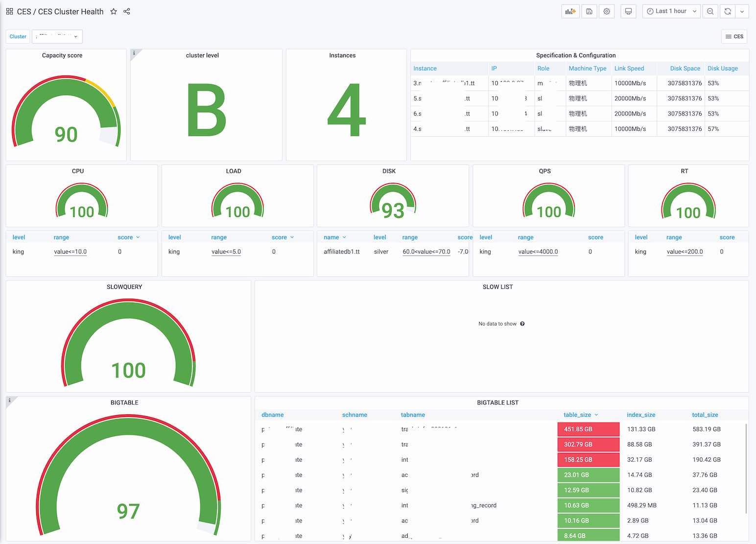The height and width of the screenshot is (544, 756).
Task: Click the DISK range link 60.0<value<=70.0
Action: click(426, 252)
